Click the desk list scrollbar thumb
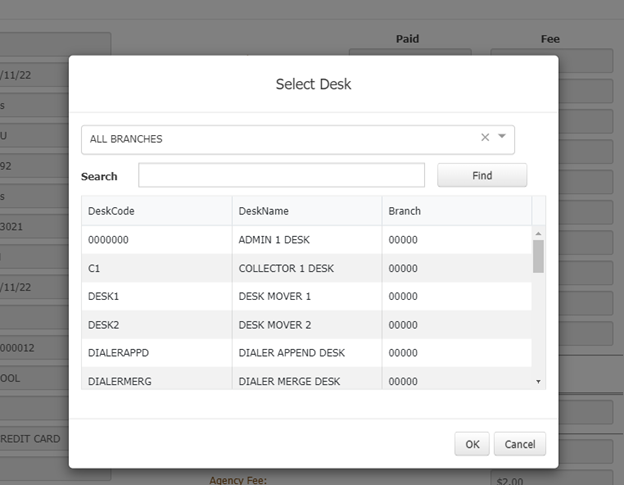624x485 pixels. tap(538, 256)
